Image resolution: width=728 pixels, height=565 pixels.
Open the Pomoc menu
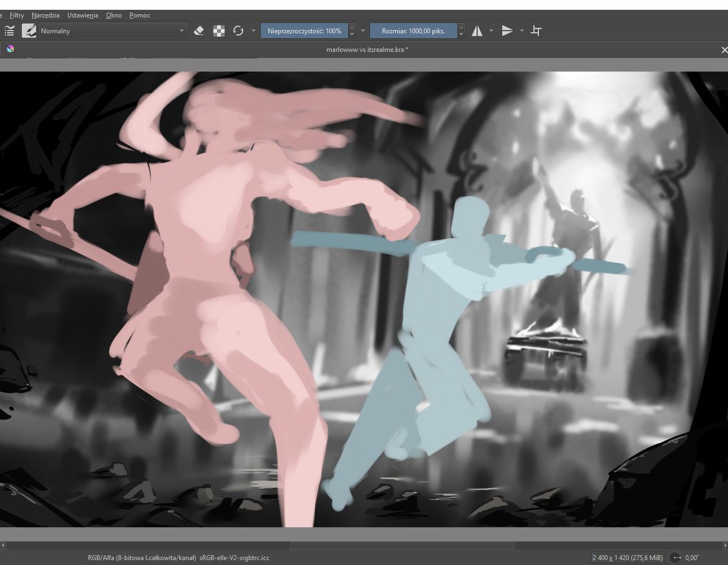coord(140,15)
